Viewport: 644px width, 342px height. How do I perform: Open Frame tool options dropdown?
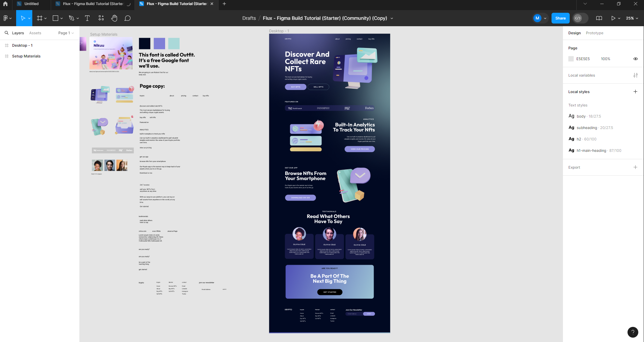tap(45, 18)
